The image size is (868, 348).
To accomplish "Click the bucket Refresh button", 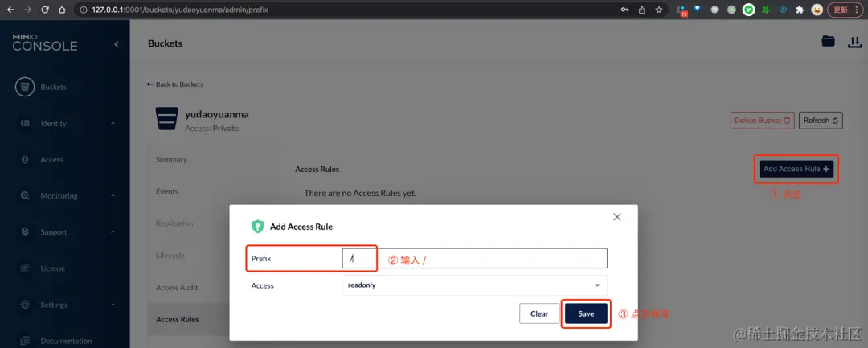I will [821, 120].
